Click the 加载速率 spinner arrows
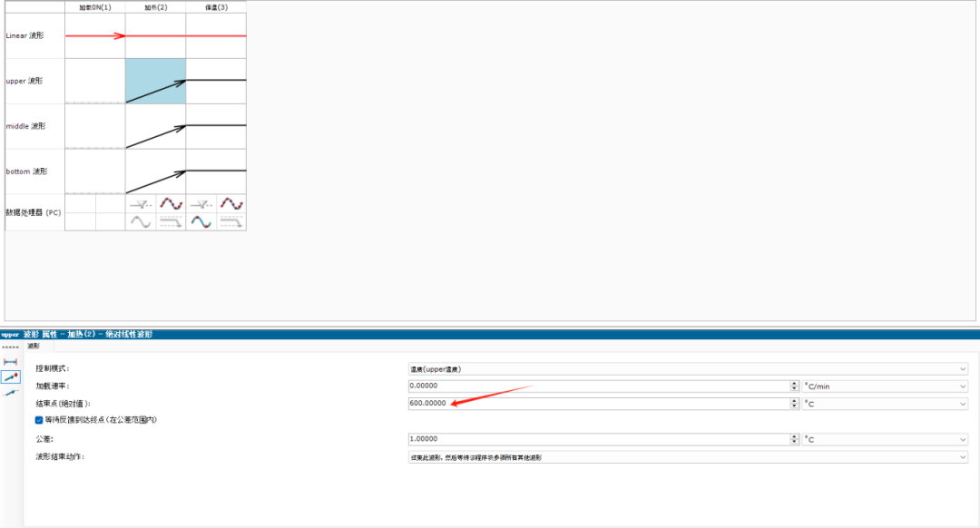This screenshot has width=980, height=528. pyautogui.click(x=795, y=386)
